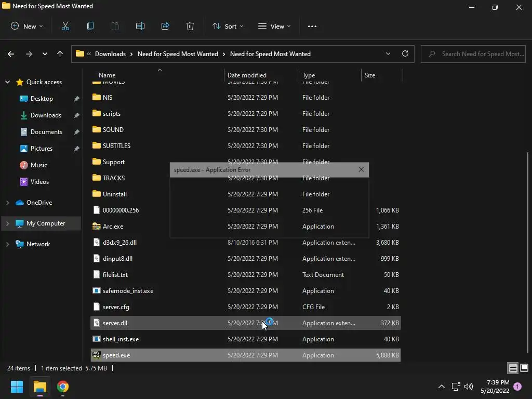Select the Arc.exe file icon

(96, 227)
